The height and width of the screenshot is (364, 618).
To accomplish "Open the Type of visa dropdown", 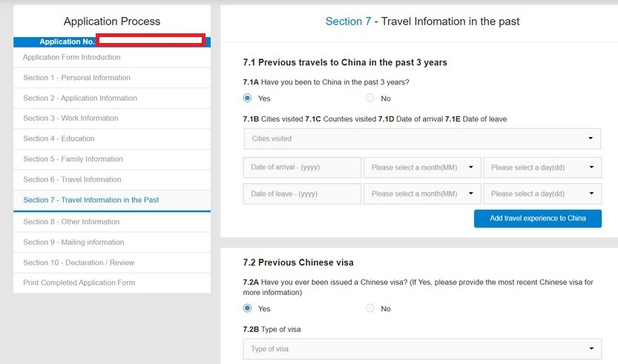I will [x=422, y=349].
